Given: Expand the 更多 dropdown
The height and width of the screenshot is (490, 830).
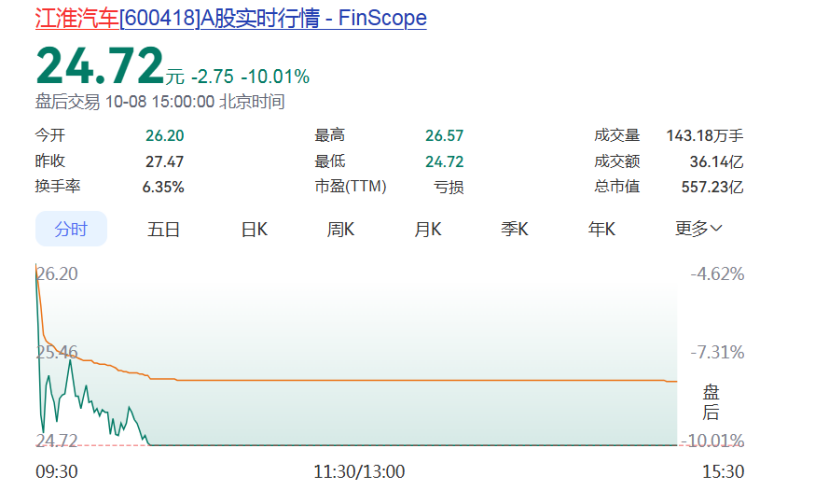Looking at the screenshot, I should pos(699,229).
